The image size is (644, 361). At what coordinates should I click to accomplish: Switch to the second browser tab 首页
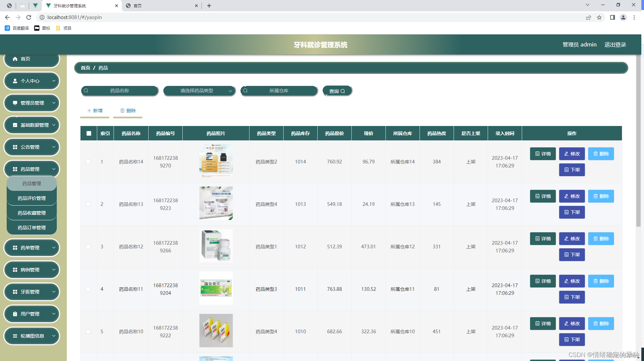[162, 6]
